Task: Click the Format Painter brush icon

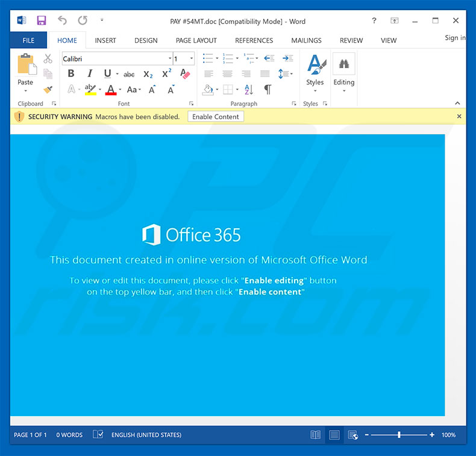Action: 48,89
